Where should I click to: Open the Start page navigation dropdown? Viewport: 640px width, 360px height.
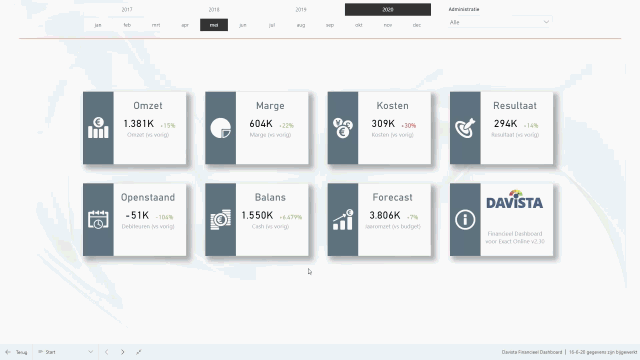pyautogui.click(x=65, y=352)
